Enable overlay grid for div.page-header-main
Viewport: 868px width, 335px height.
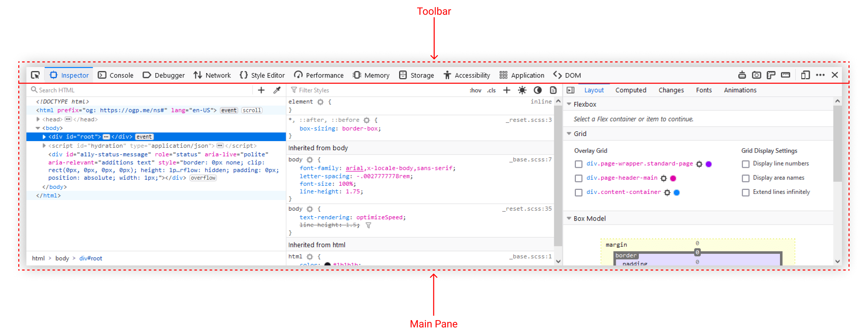click(579, 178)
